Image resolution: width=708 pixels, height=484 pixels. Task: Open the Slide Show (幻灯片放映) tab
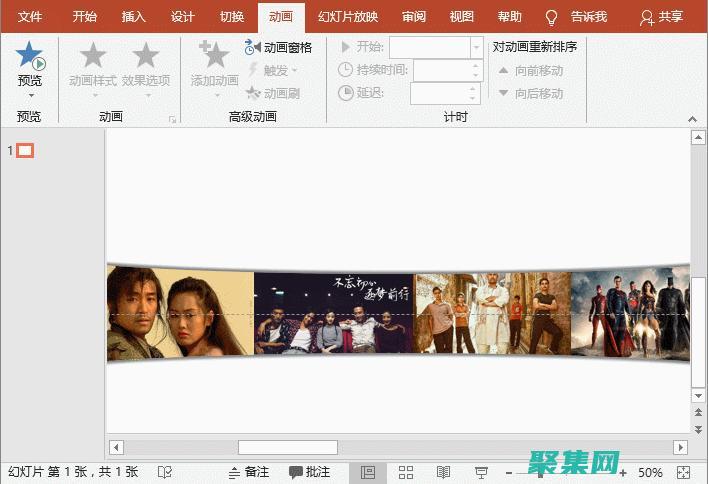tap(347, 17)
